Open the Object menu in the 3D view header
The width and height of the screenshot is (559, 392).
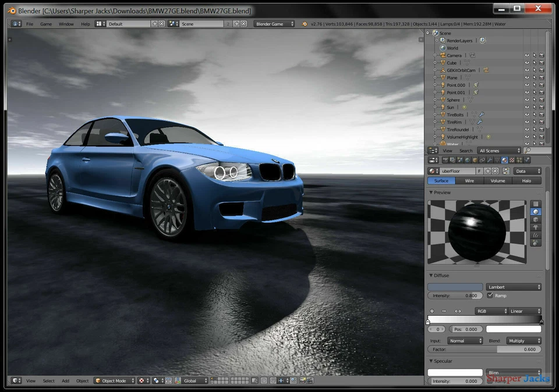pyautogui.click(x=82, y=381)
